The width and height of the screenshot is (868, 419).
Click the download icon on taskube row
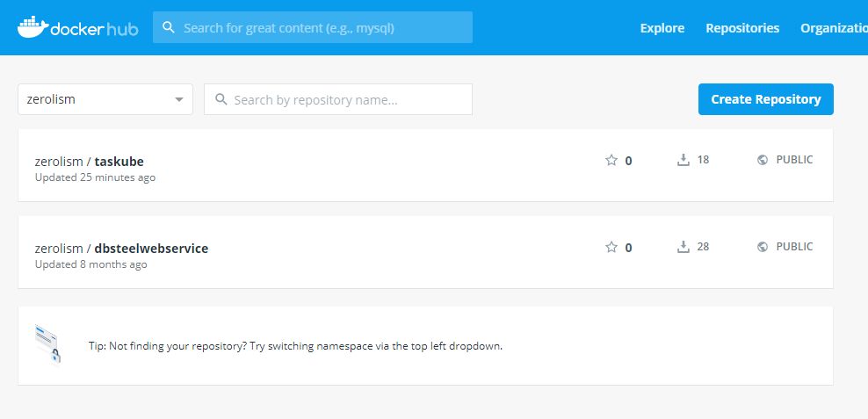684,160
